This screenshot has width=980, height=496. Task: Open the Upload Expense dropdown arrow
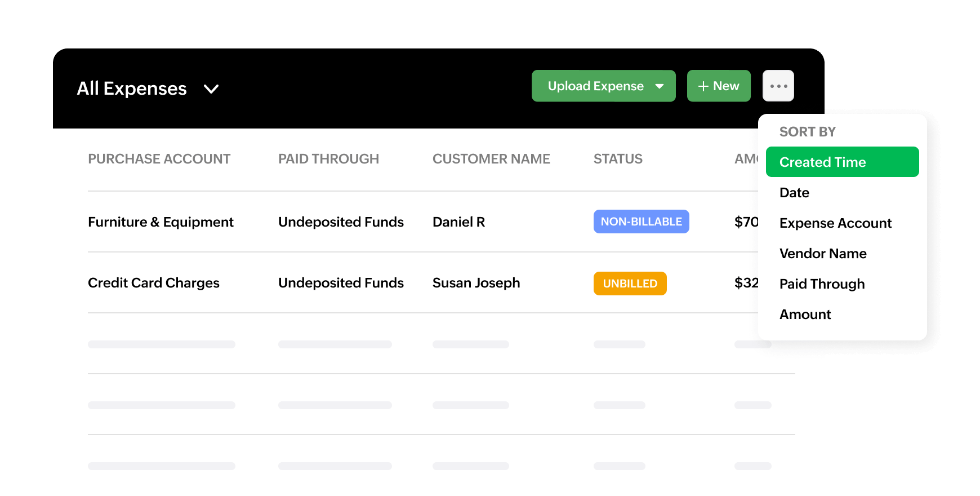click(x=660, y=86)
